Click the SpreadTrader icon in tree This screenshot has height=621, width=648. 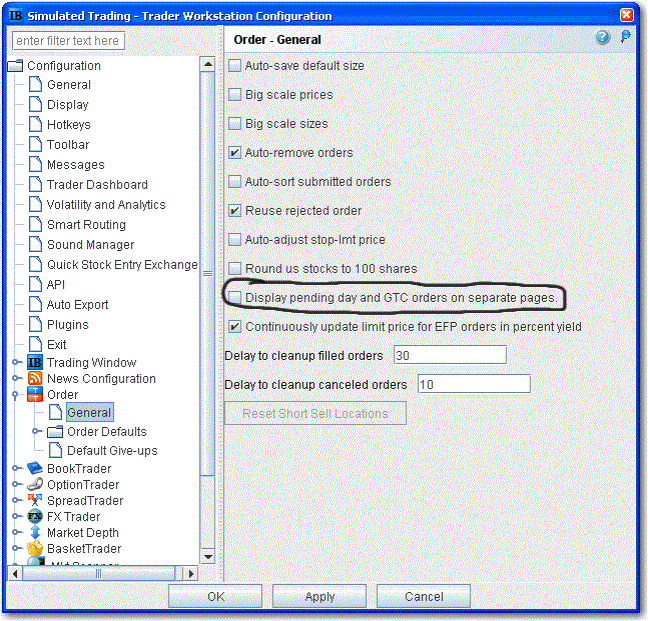tap(35, 501)
